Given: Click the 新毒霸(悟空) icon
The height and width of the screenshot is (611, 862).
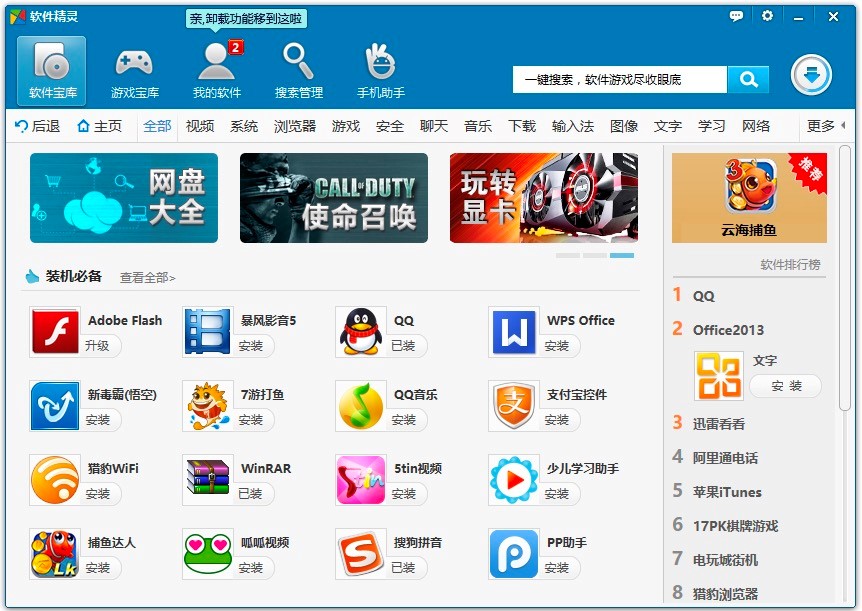Looking at the screenshot, I should point(55,406).
